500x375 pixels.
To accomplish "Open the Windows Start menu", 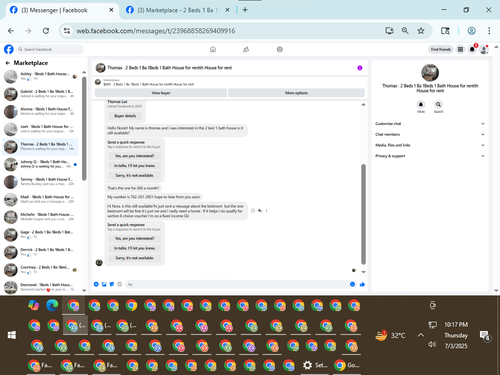I will [12, 335].
